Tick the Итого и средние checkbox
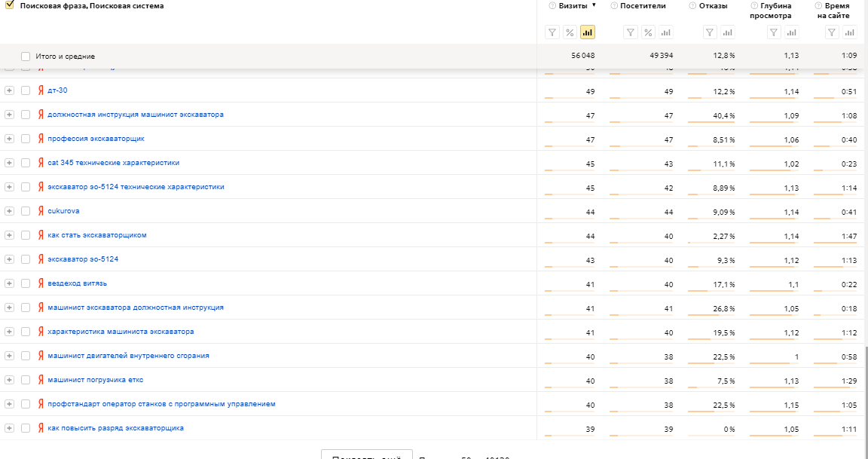This screenshot has width=868, height=459. (x=26, y=57)
